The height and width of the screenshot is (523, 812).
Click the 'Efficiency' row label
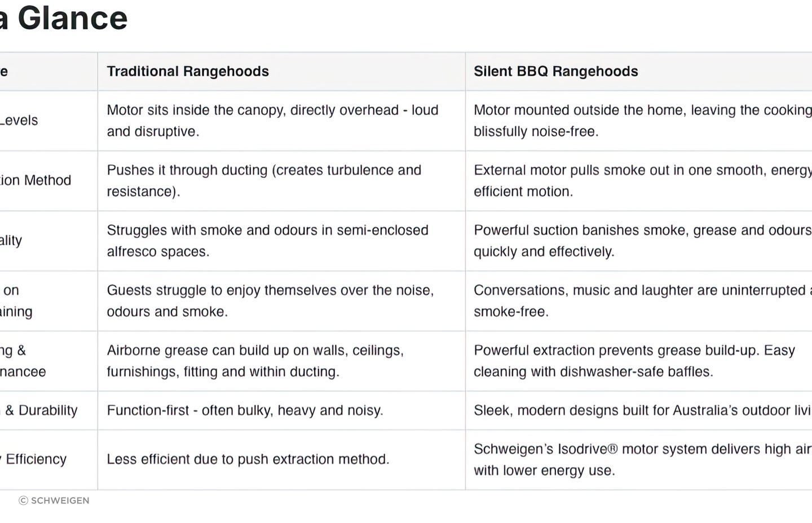click(x=36, y=459)
